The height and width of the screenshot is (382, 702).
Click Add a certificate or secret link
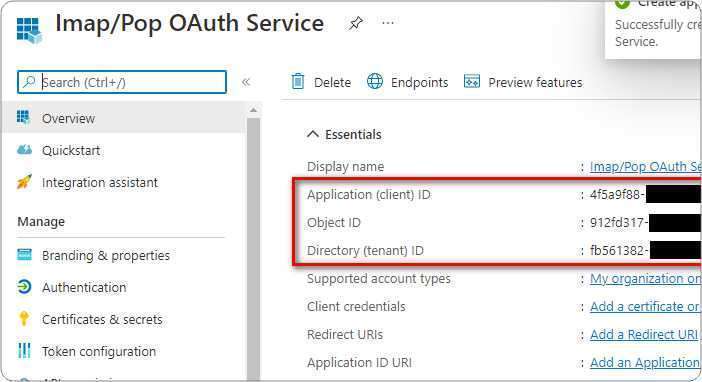click(x=645, y=307)
